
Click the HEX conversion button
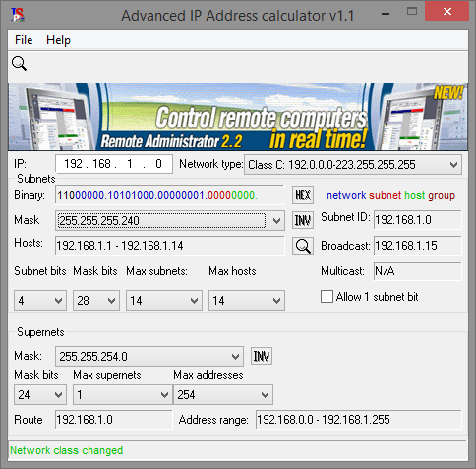pos(303,195)
